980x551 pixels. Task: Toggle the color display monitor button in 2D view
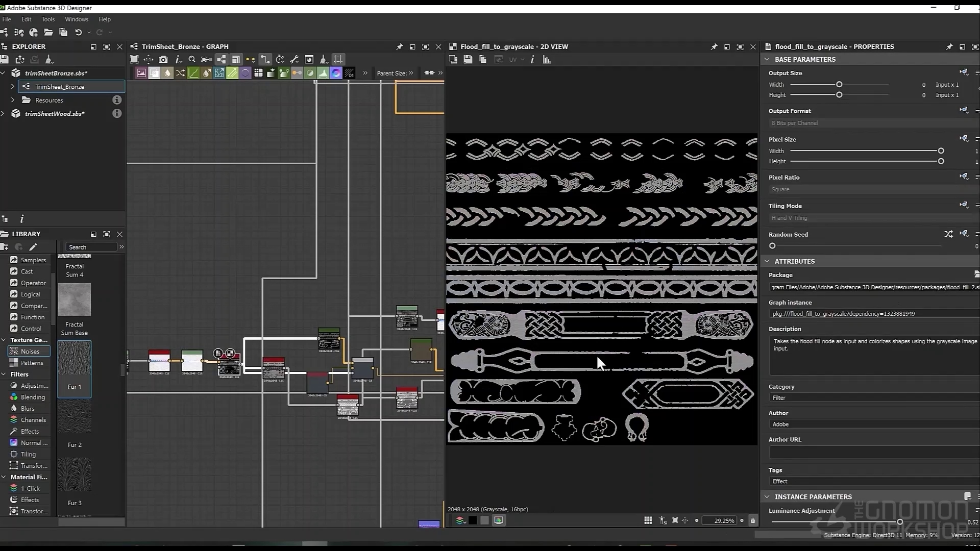(499, 520)
